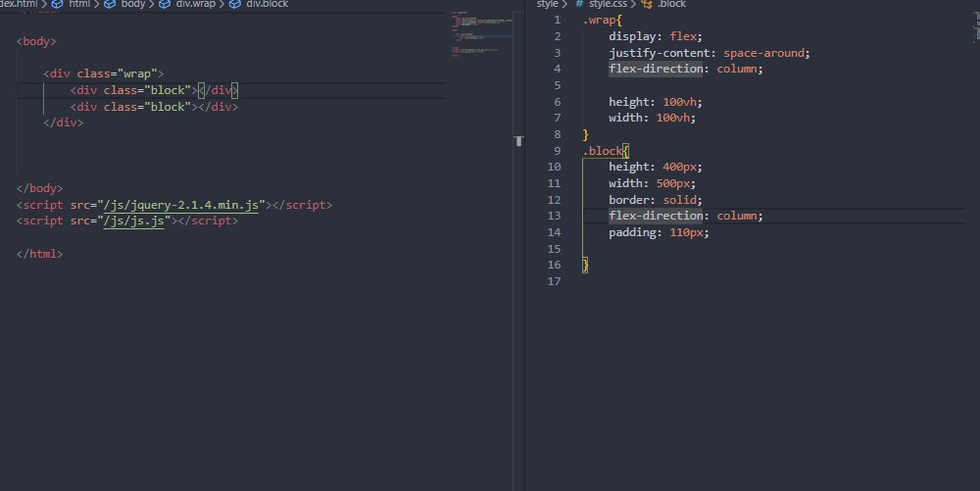Click the cube icon before div.block breadcrumb

(235, 4)
